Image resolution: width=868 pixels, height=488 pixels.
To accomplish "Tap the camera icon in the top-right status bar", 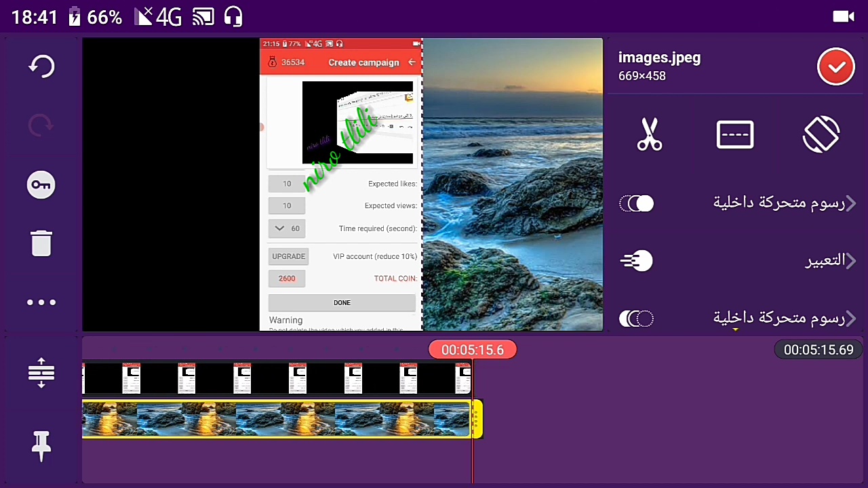I will tap(844, 16).
